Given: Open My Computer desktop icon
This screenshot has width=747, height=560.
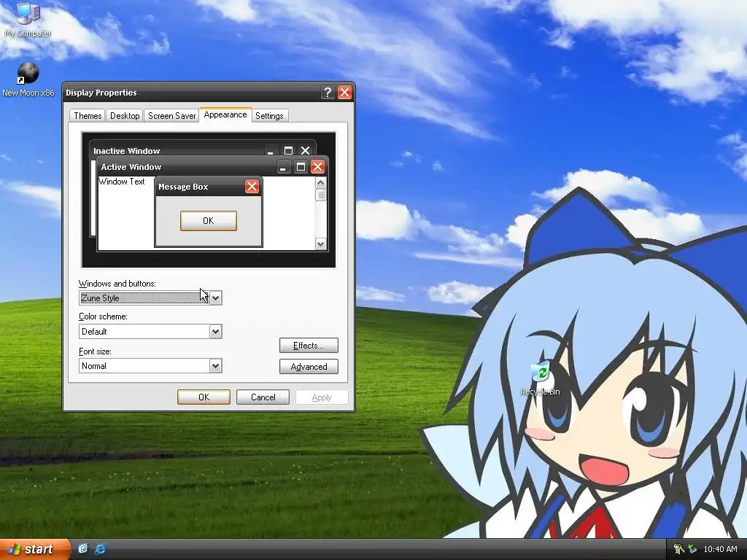Looking at the screenshot, I should (28, 20).
